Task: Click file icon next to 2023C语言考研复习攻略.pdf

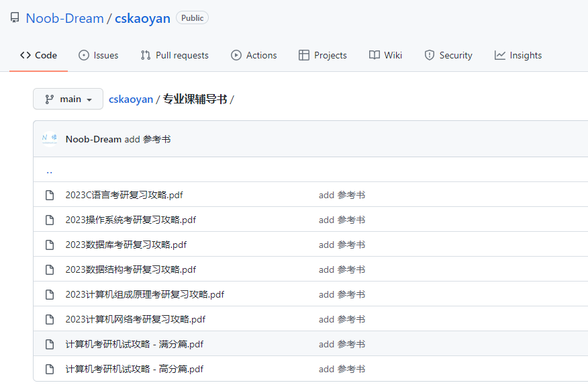Action: tap(50, 195)
